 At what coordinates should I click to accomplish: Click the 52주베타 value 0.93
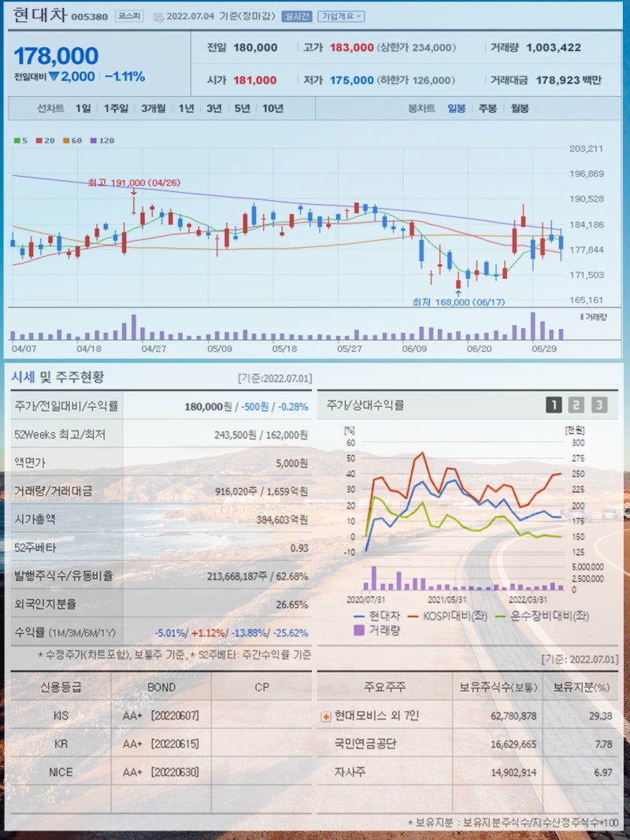coord(299,548)
